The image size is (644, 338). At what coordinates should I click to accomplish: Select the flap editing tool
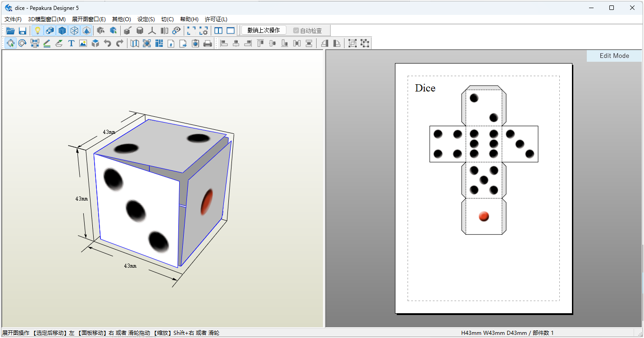coord(59,43)
